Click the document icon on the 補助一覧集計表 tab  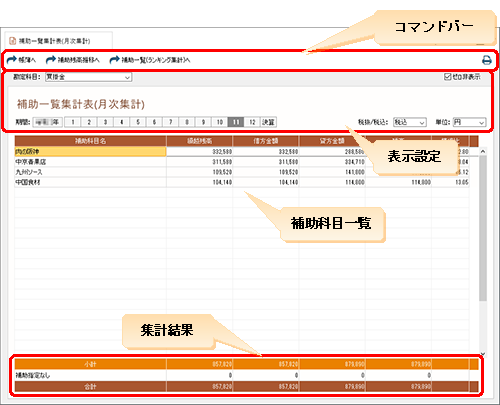click(13, 41)
